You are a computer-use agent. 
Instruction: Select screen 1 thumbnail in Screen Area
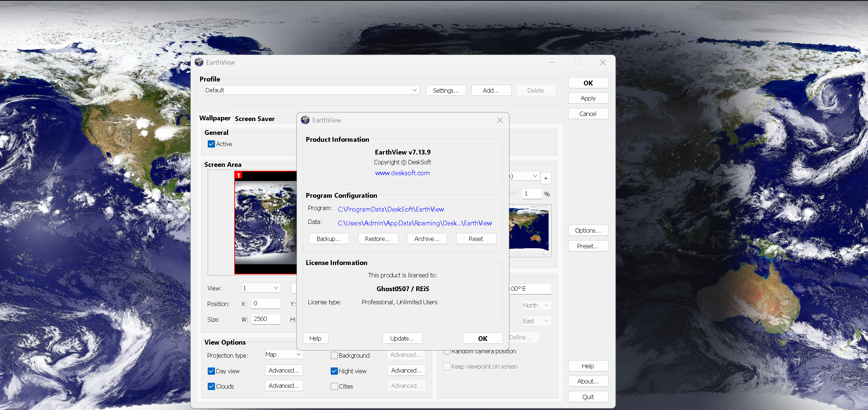[x=266, y=222]
